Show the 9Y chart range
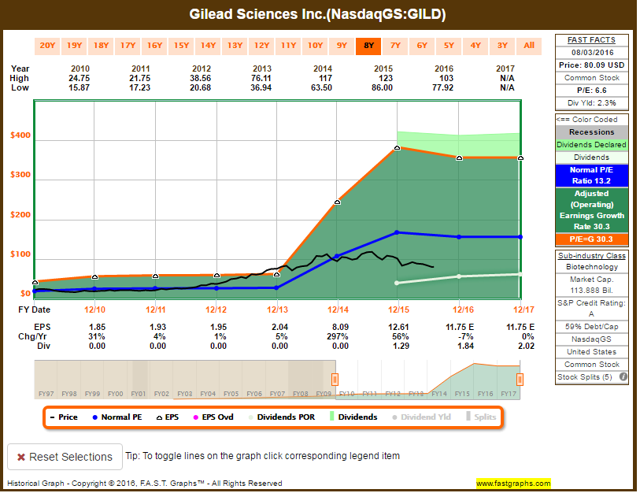640x493 pixels. [x=342, y=46]
